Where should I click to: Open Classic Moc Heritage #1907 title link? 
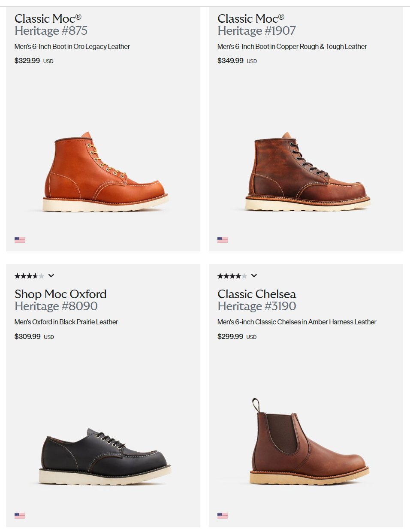pos(256,25)
